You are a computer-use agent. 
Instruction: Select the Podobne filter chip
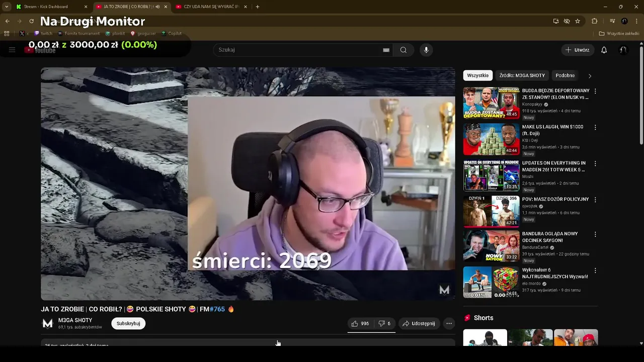click(x=565, y=75)
